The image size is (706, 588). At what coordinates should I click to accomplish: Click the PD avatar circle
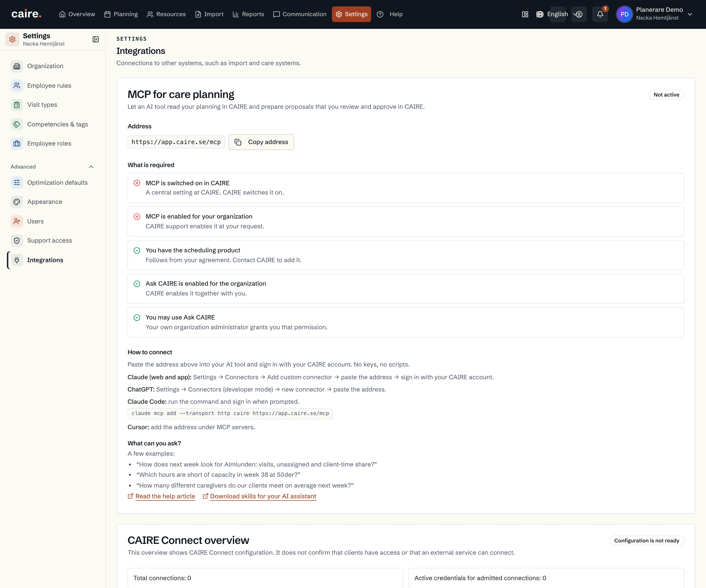[624, 14]
